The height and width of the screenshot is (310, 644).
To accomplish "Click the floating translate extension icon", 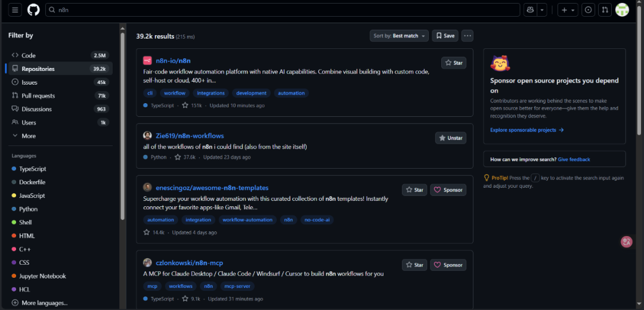I will (626, 242).
